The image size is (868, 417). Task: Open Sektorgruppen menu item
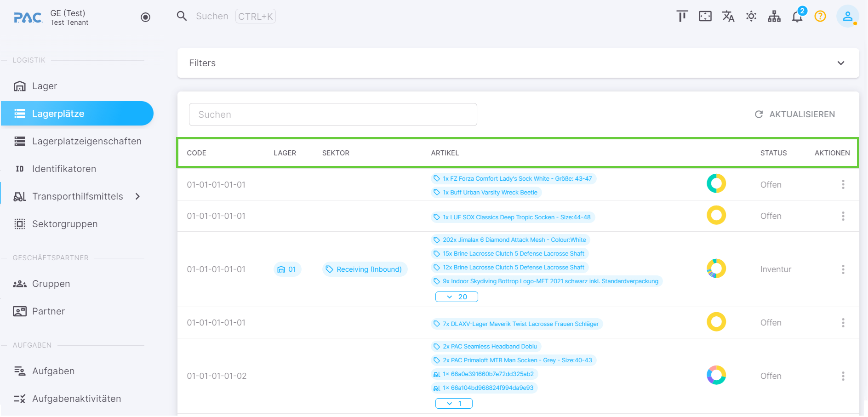[77, 224]
